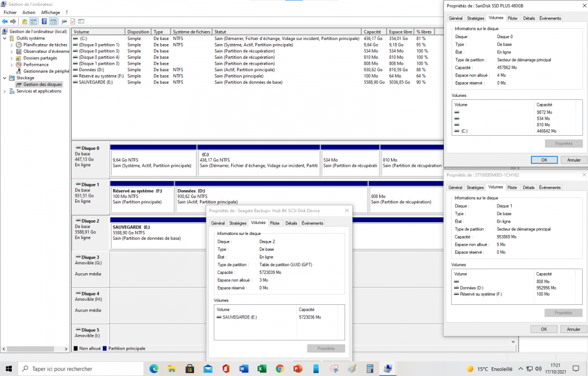
Task: Select Observateur d'événements in the sidebar
Action: click(x=46, y=51)
